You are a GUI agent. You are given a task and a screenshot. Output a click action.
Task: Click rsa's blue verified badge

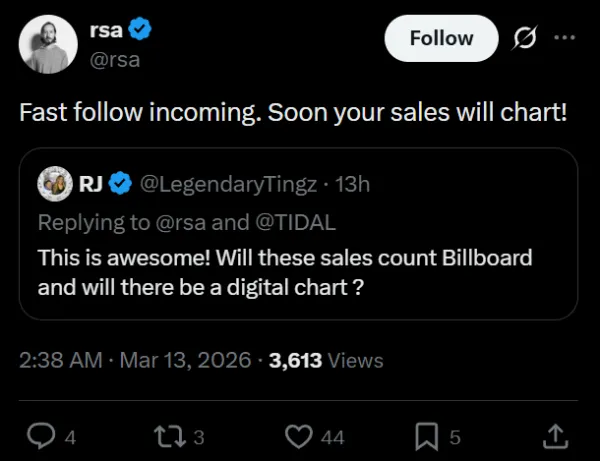tap(141, 30)
